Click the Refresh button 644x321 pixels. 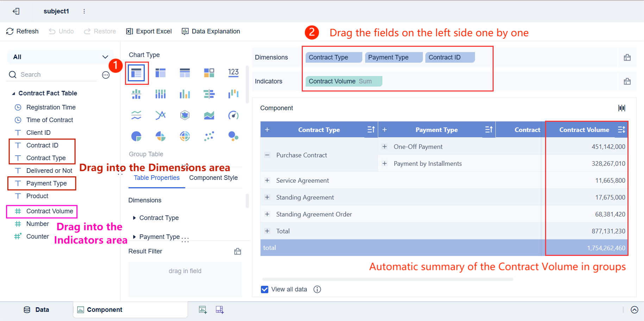22,31
